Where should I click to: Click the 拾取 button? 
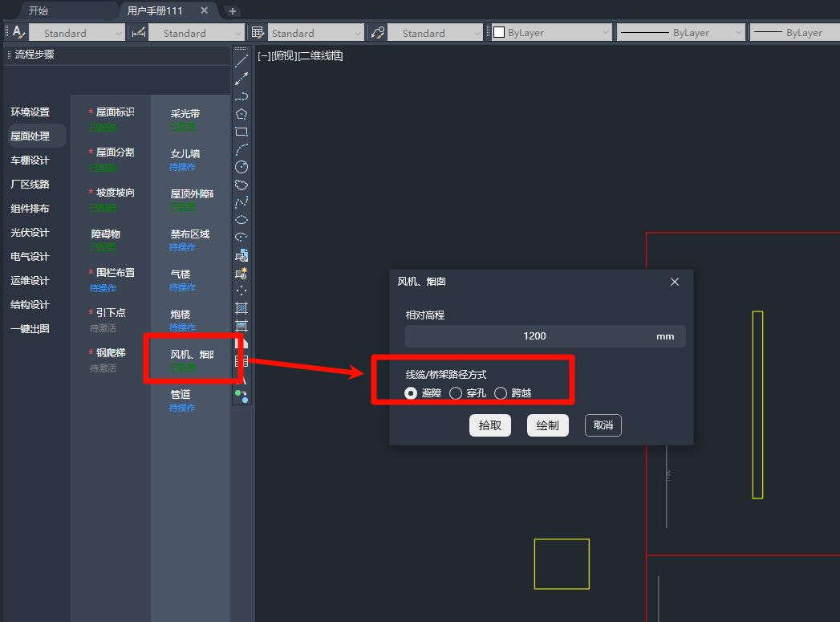coord(490,425)
